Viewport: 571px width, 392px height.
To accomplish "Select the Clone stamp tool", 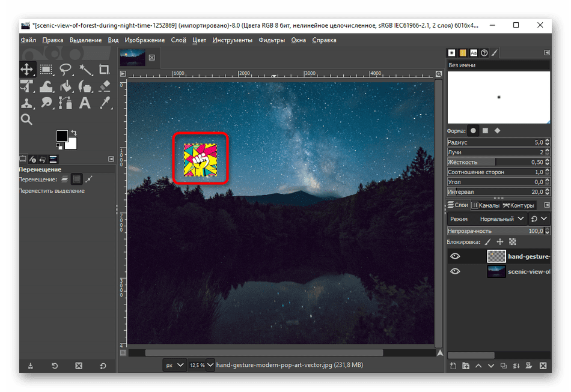I will click(27, 103).
